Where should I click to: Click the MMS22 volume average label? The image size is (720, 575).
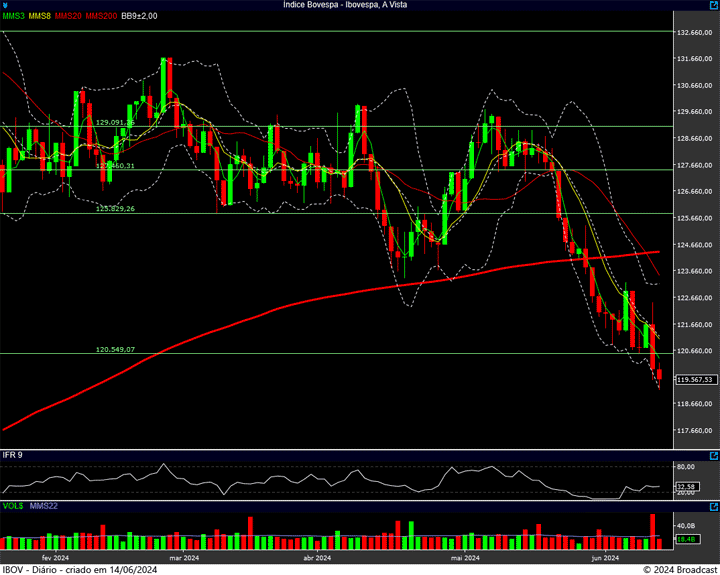pyautogui.click(x=44, y=506)
